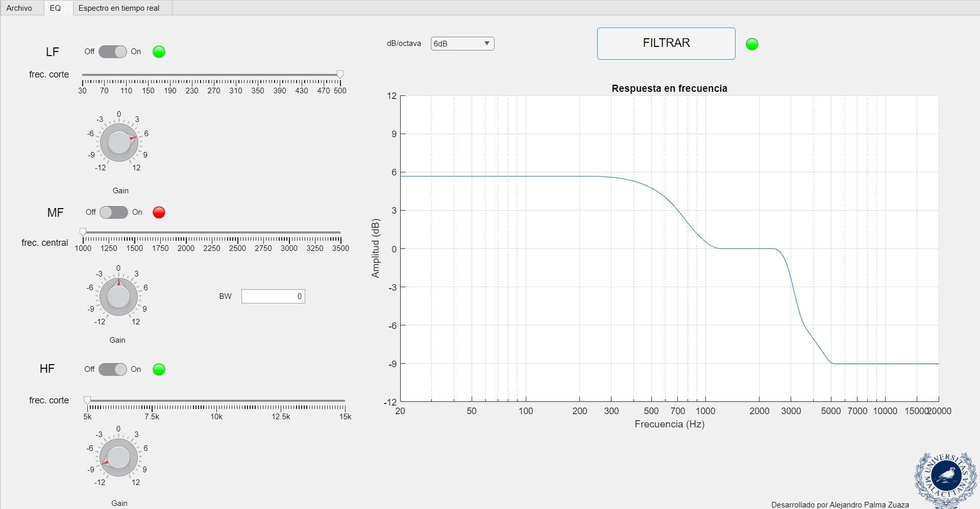Image resolution: width=980 pixels, height=509 pixels.
Task: Select the EQ tab
Action: (56, 8)
